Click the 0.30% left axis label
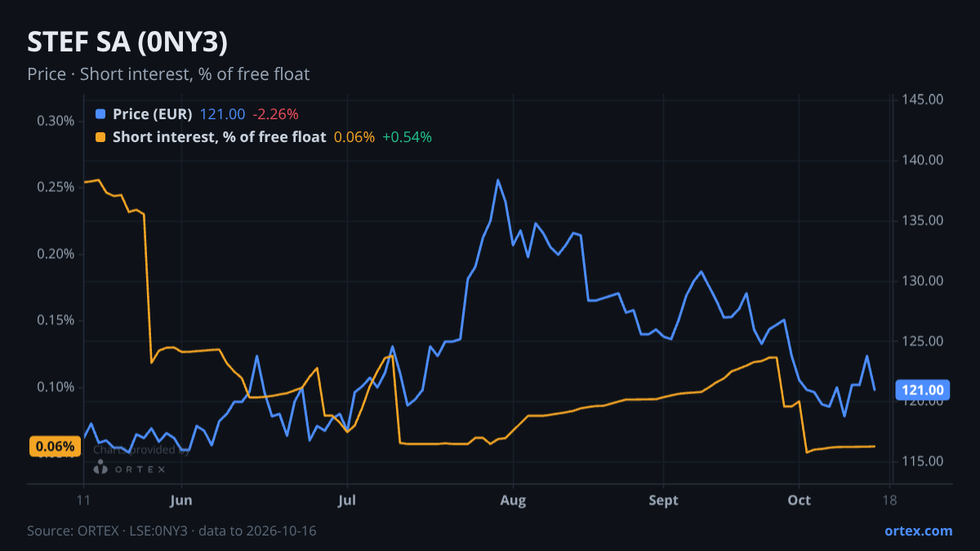The width and height of the screenshot is (980, 551). pyautogui.click(x=56, y=121)
